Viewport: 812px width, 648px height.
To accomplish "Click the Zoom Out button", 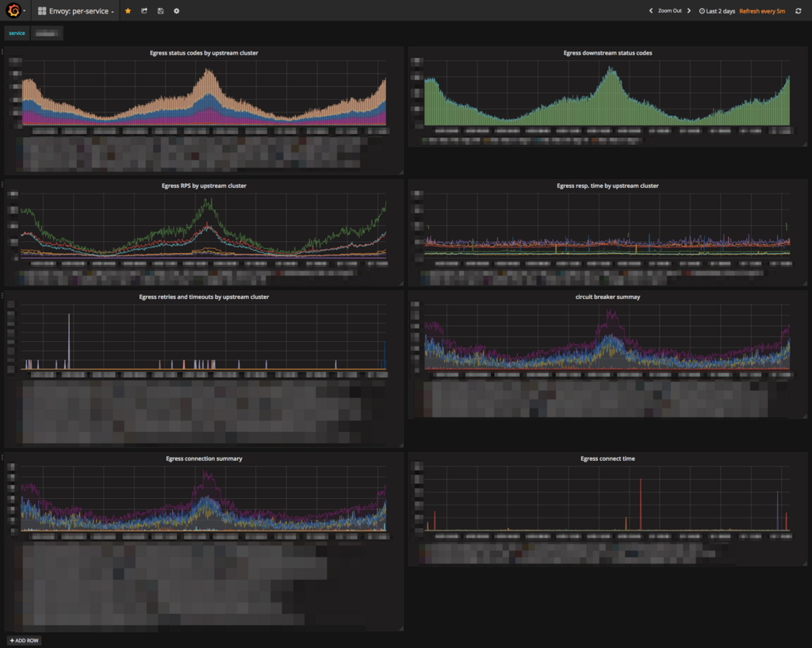I will (669, 11).
